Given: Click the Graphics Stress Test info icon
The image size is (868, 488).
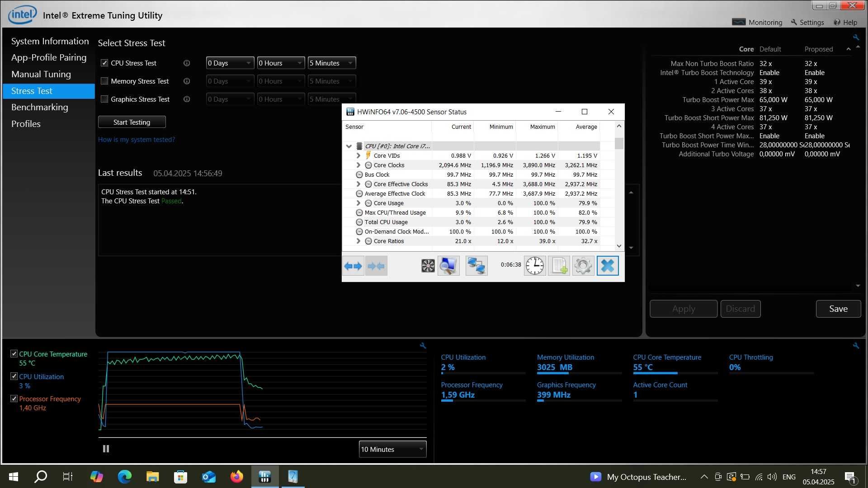Looking at the screenshot, I should tap(187, 99).
